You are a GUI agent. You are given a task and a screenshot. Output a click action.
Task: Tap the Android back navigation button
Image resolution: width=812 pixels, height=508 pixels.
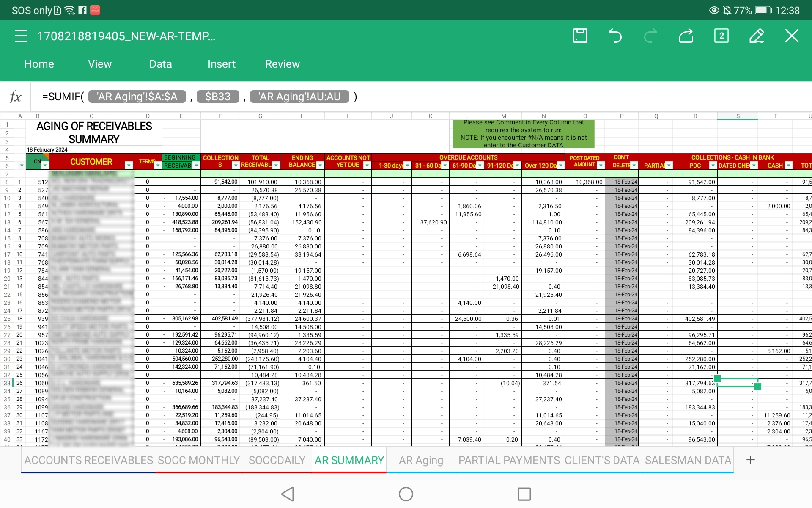click(288, 494)
